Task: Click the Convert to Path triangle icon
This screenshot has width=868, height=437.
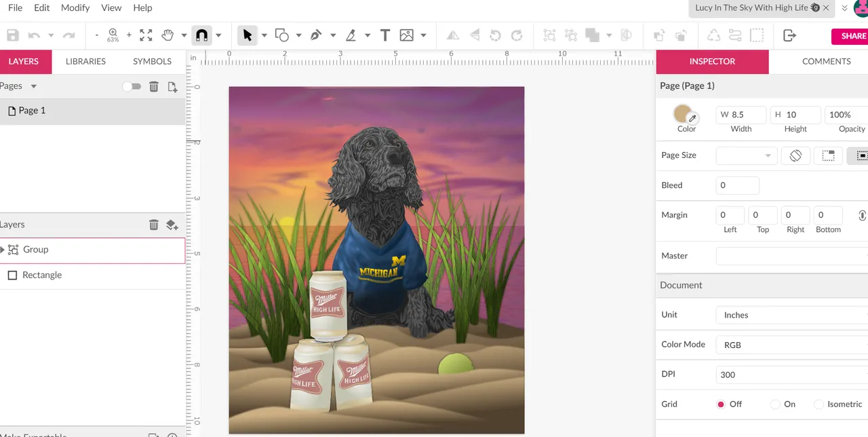Action: (x=714, y=35)
